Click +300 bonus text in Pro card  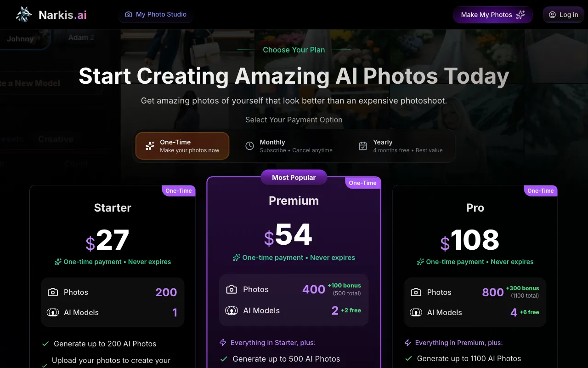[522, 288]
